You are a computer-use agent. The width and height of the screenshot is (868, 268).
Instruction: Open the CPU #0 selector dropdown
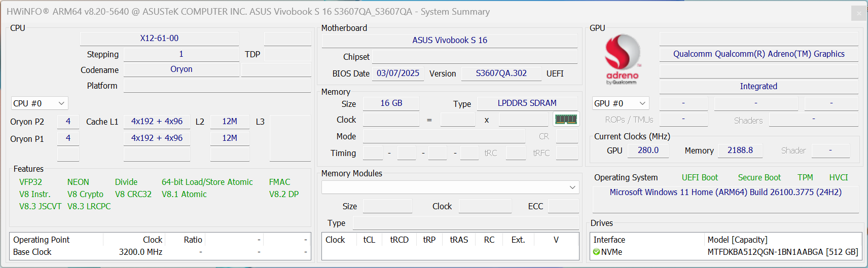[40, 103]
